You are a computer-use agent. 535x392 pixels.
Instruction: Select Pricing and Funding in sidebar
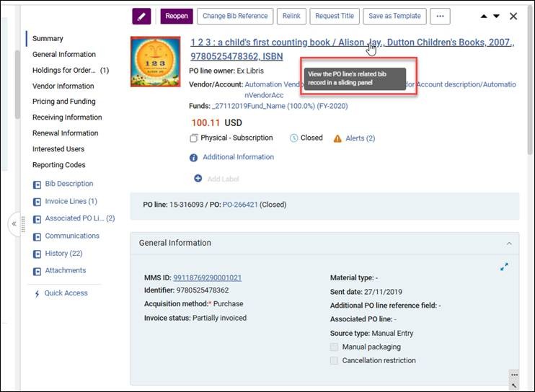pos(63,101)
